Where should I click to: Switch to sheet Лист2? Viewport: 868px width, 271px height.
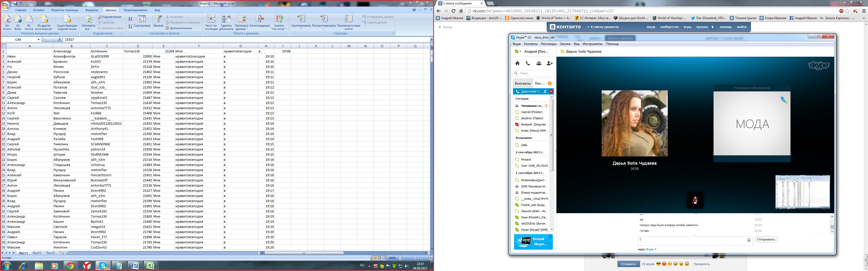(37, 253)
